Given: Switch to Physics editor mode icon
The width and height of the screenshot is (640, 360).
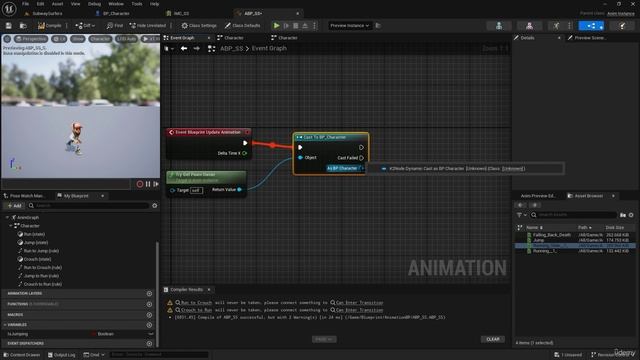Looking at the screenshot, I should tap(622, 26).
